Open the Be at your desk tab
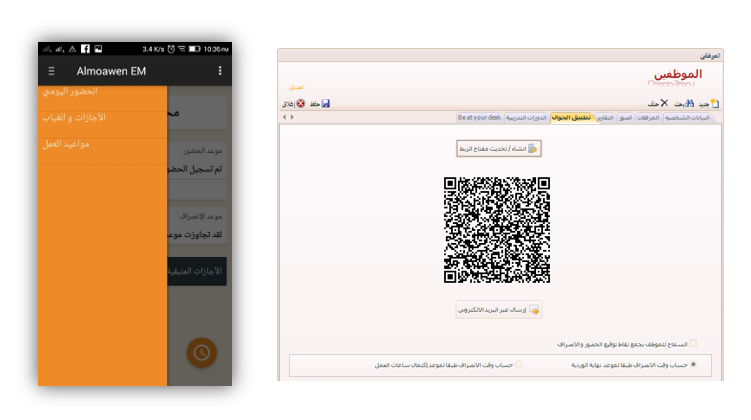751x420 pixels. point(479,118)
